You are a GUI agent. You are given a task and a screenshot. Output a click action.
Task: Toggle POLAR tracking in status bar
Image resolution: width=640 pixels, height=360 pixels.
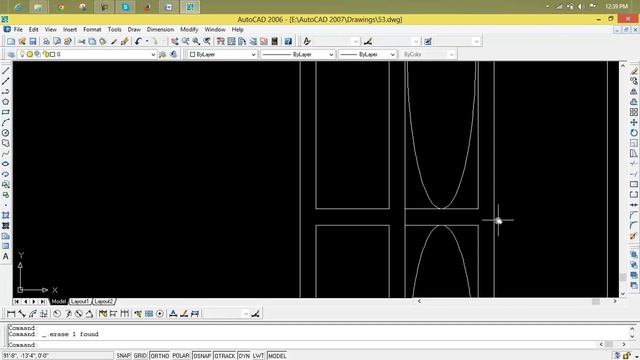pos(181,356)
